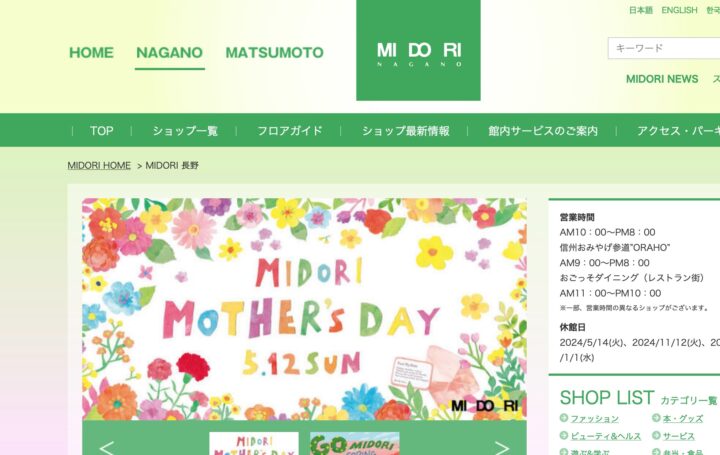Select the Mother's Day carousel thumbnail
This screenshot has width=720, height=455.
[254, 444]
